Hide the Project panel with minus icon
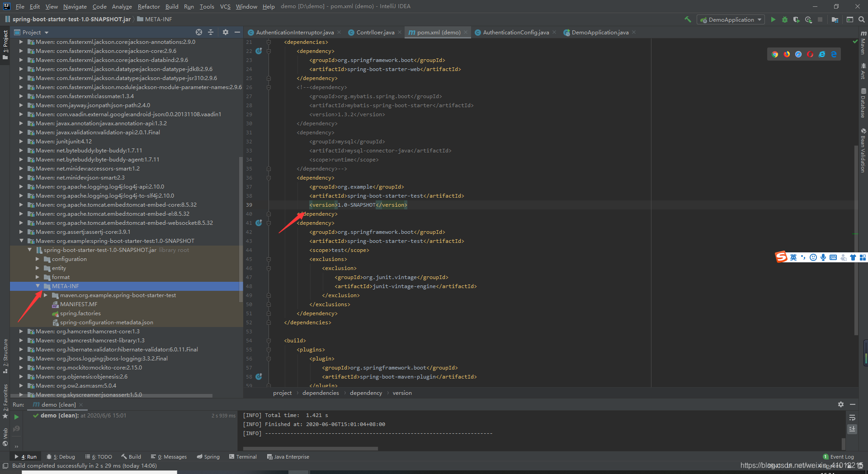Viewport: 868px width, 474px height. (237, 32)
